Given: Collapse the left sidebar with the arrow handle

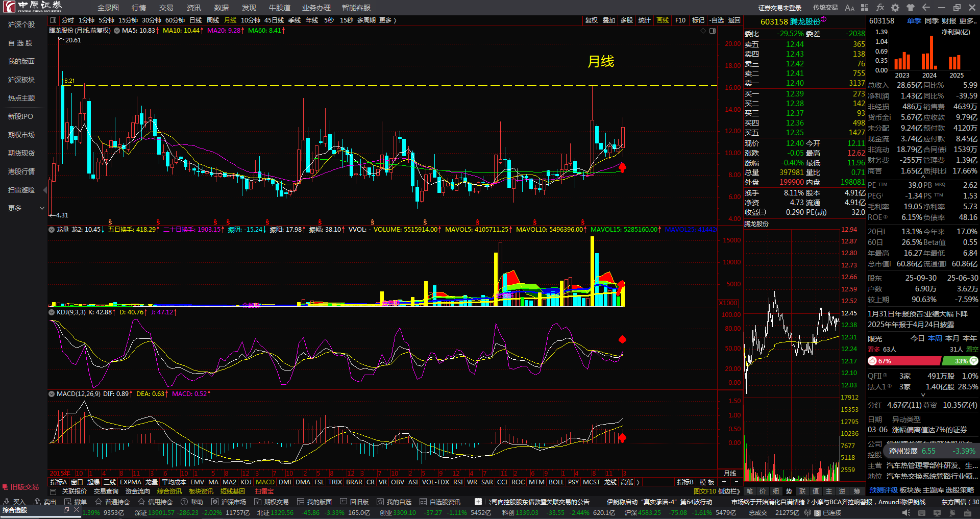Looking at the screenshot, I should pyautogui.click(x=45, y=190).
